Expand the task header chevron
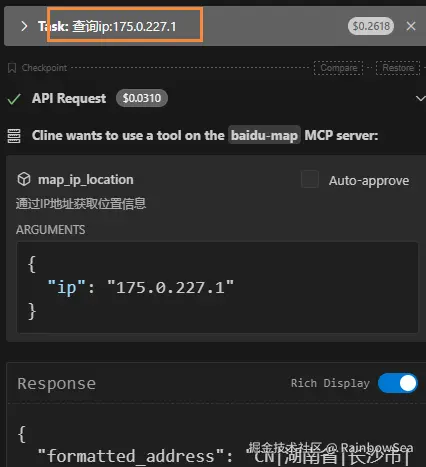Screen dimensions: 426x467 pos(24,26)
